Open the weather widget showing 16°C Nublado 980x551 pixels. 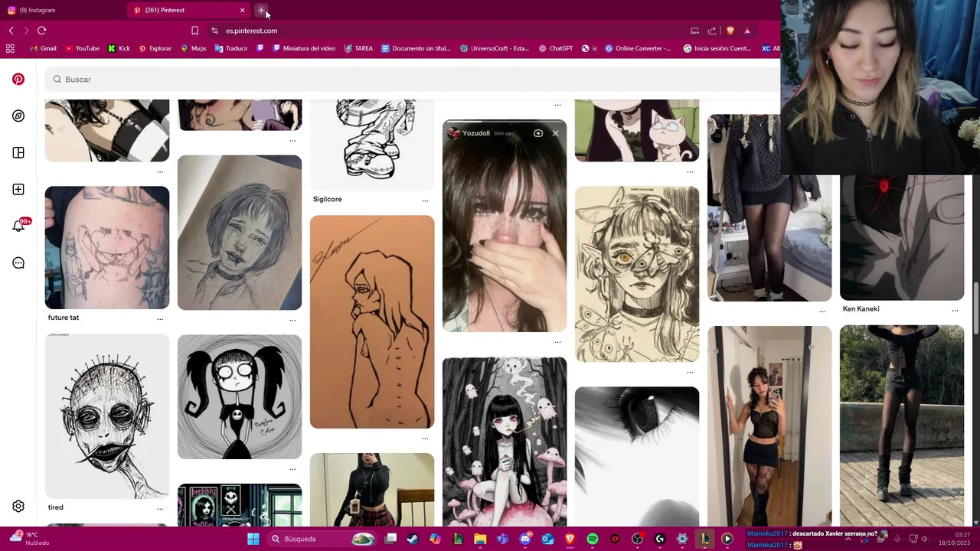[29, 539]
